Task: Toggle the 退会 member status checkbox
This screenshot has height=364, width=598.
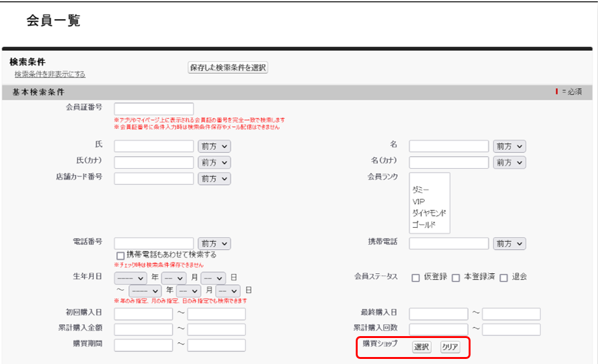Action: (504, 278)
